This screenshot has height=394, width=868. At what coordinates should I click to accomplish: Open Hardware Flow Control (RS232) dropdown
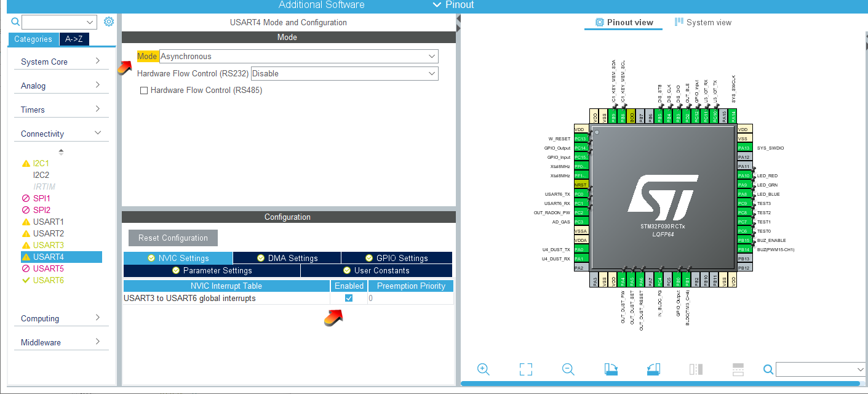tap(344, 74)
